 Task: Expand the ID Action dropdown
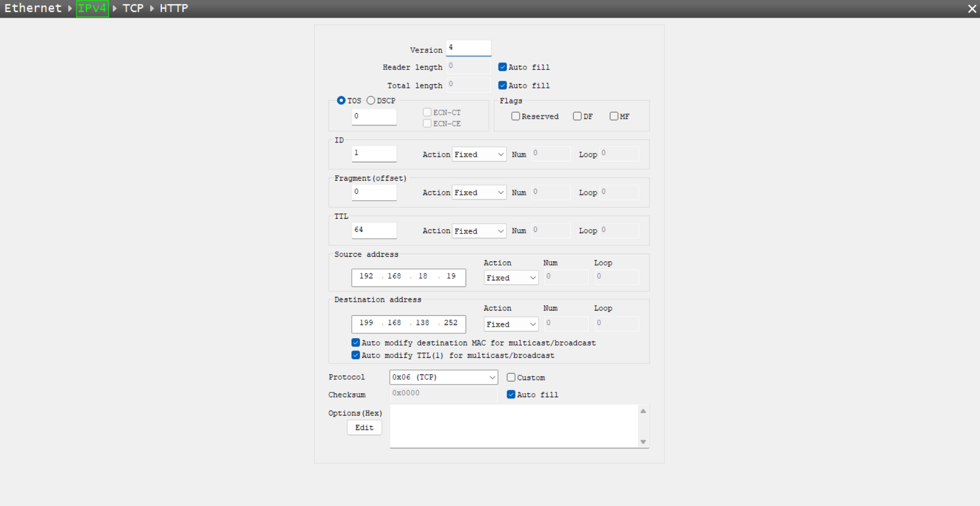(479, 154)
